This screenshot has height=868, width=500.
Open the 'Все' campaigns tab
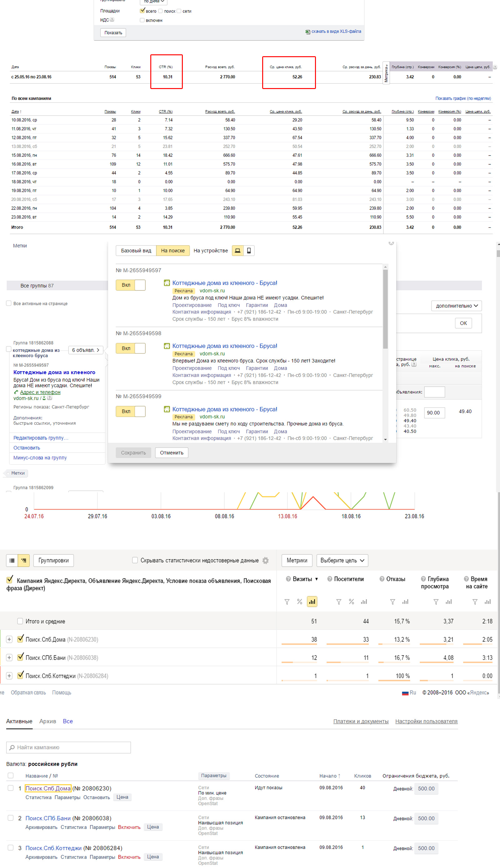(x=67, y=722)
